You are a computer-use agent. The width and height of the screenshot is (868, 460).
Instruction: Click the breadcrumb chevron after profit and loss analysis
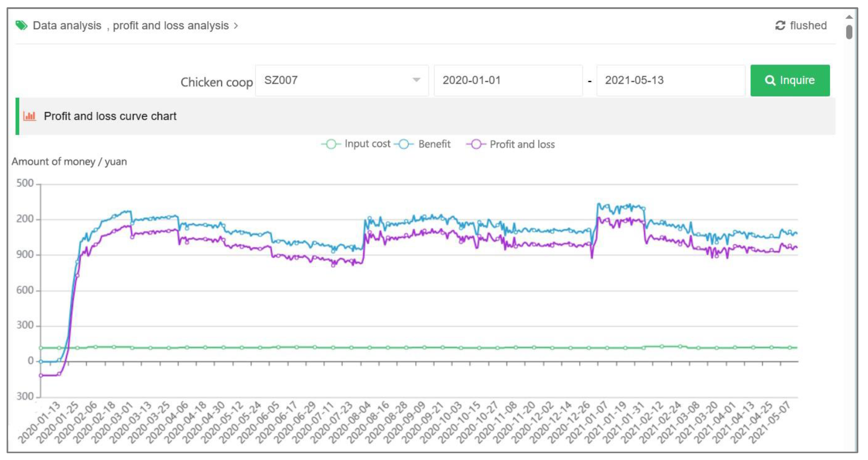coord(236,26)
